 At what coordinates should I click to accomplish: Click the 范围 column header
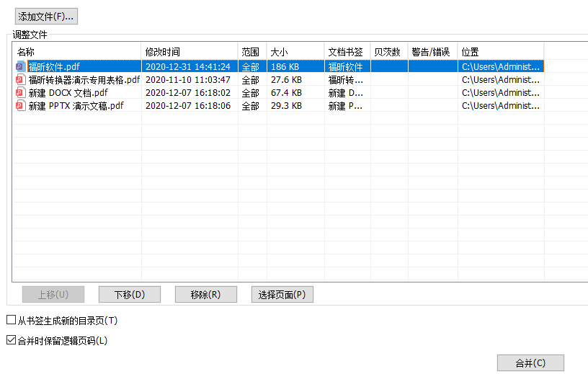pyautogui.click(x=252, y=52)
